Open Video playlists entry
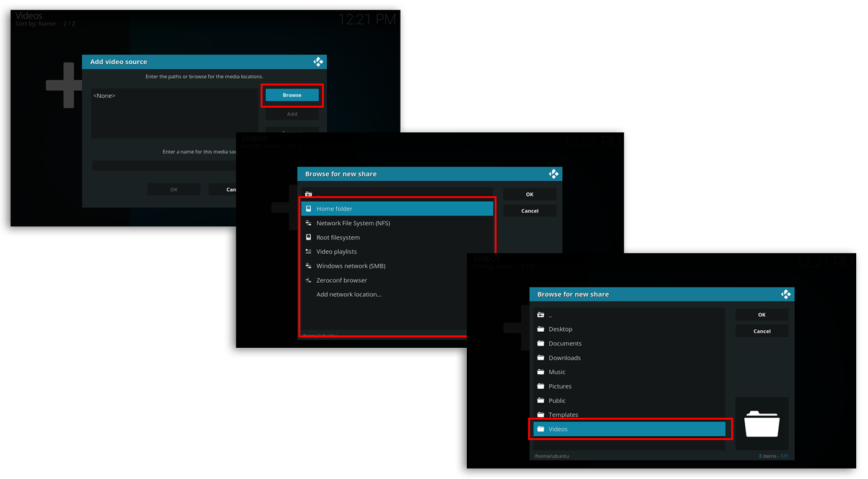 [397, 251]
